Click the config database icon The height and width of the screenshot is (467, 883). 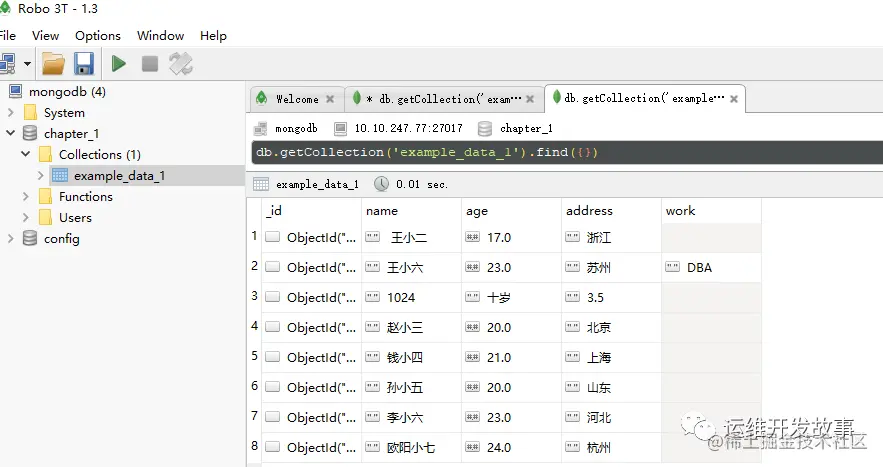(x=30, y=238)
